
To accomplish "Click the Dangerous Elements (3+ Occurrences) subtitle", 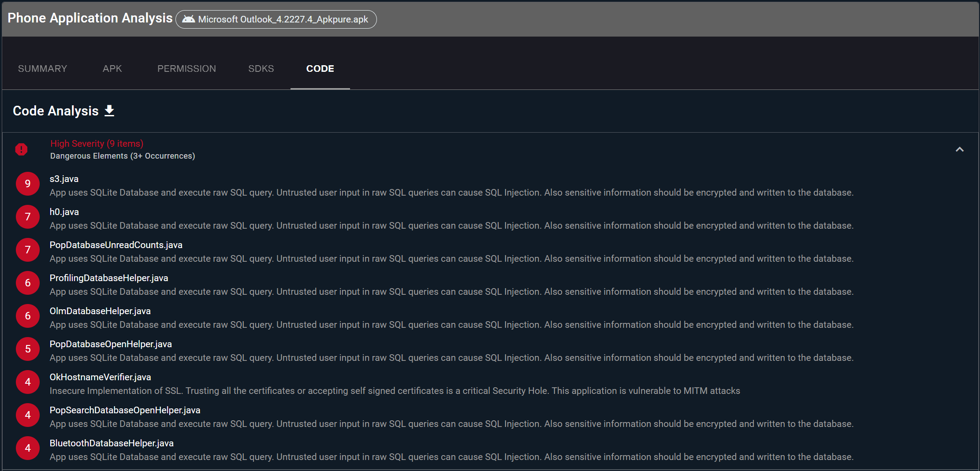I will pos(123,156).
